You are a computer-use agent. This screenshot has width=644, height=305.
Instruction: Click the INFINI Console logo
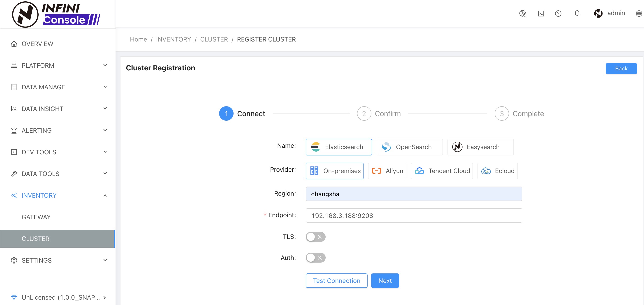coord(56,14)
